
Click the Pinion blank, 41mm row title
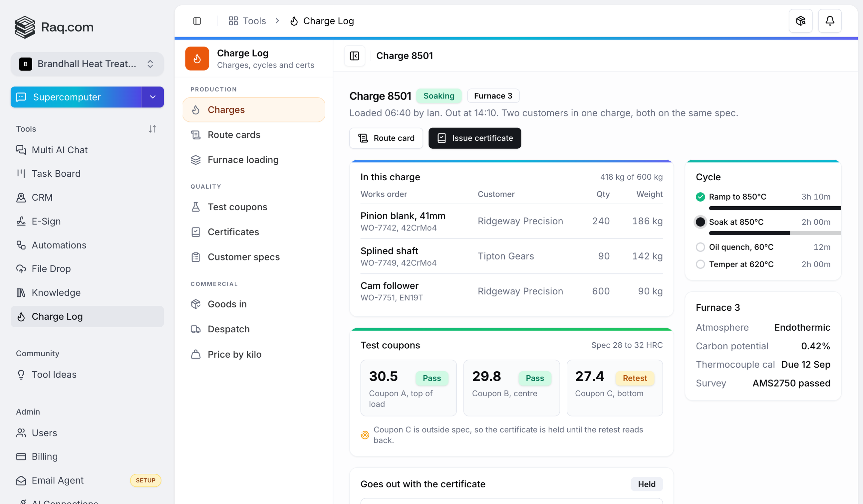click(403, 216)
